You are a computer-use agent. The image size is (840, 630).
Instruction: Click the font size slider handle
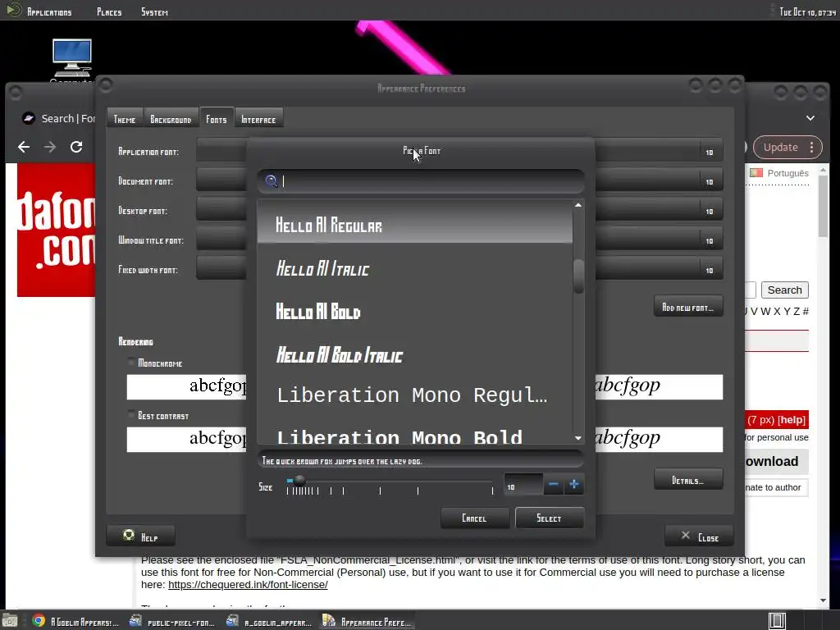tap(299, 481)
